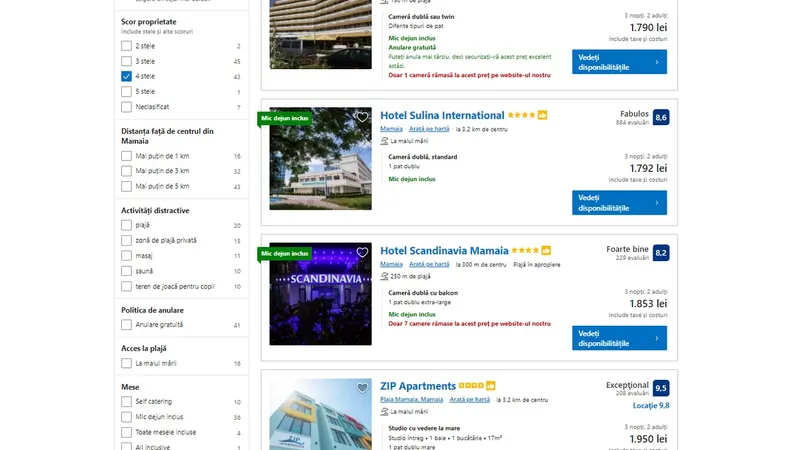
Task: Click Arată pe hartă for ZIP Apartments
Action: point(469,399)
